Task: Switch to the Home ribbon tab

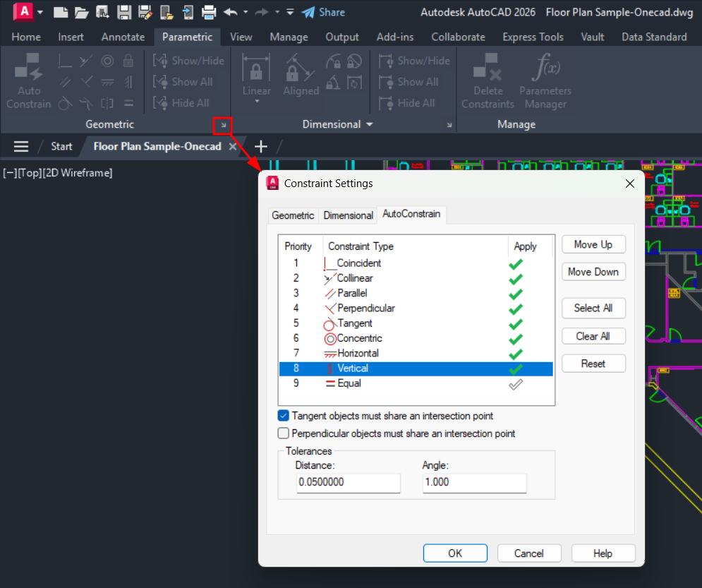Action: (x=26, y=37)
